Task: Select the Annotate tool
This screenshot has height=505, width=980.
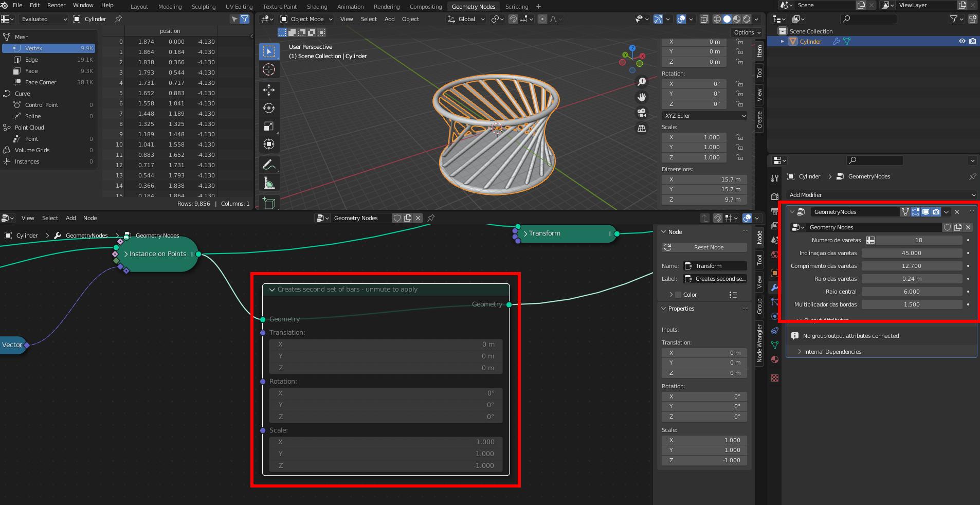Action: (x=268, y=165)
